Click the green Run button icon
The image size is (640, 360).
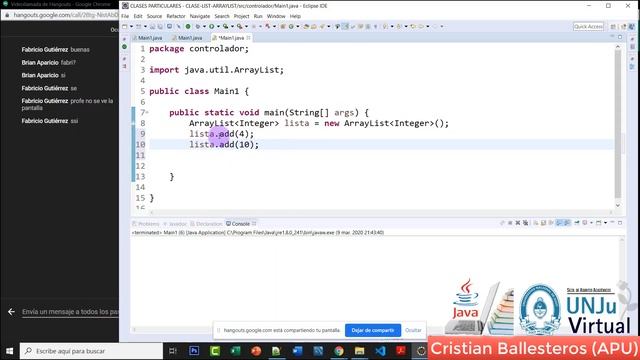click(x=211, y=27)
